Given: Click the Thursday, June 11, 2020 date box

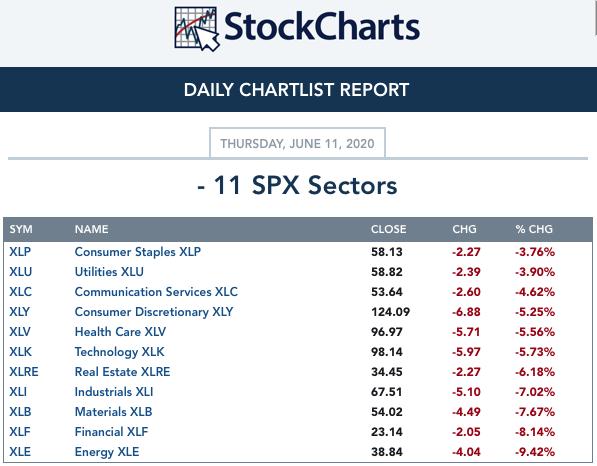Looking at the screenshot, I should click(297, 143).
